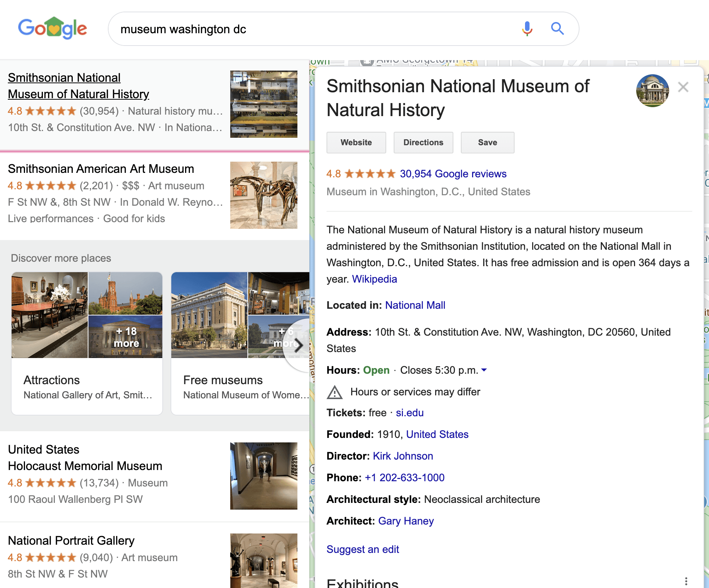Open director Kirk Johnson link
The height and width of the screenshot is (588, 709).
pos(403,456)
